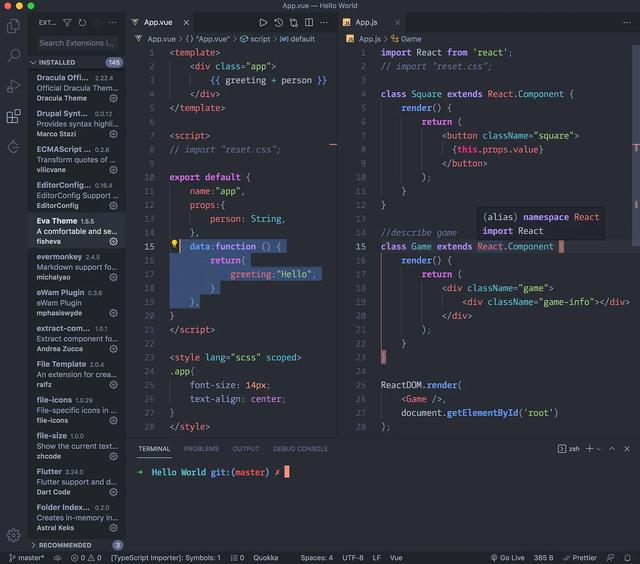Image resolution: width=640 pixels, height=564 pixels.
Task: Manage evermonkey extension gear
Action: (x=113, y=278)
